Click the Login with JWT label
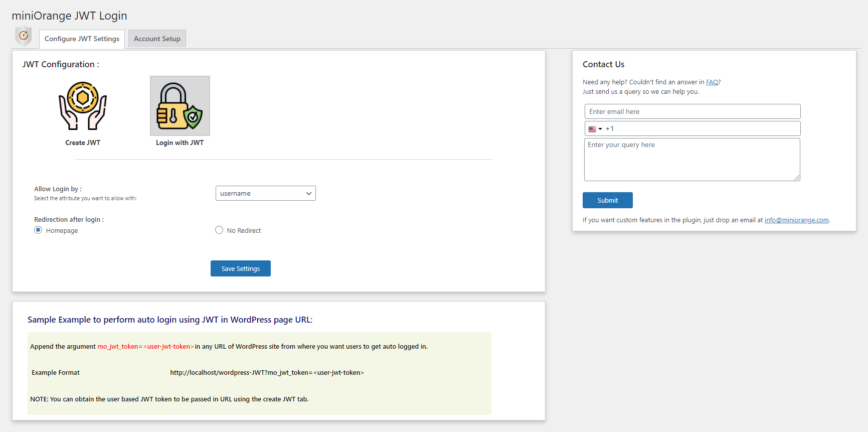868x432 pixels. 180,142
